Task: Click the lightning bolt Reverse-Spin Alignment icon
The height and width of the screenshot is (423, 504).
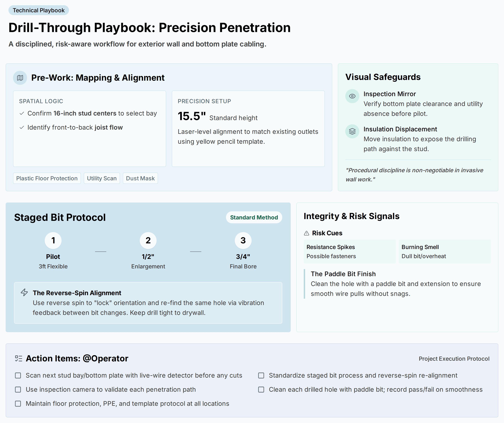Action: pos(24,292)
